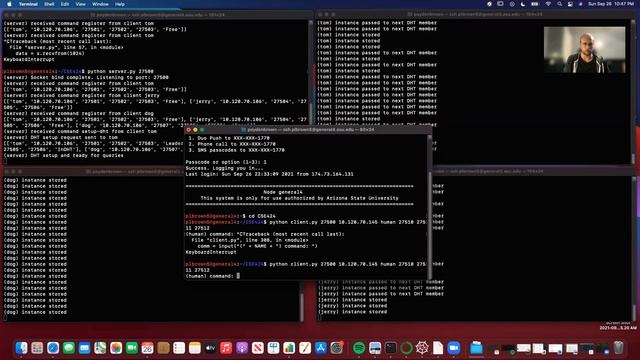Image resolution: width=640 pixels, height=360 pixels.
Task: Open Zoom app in the dock
Action: [x=453, y=348]
